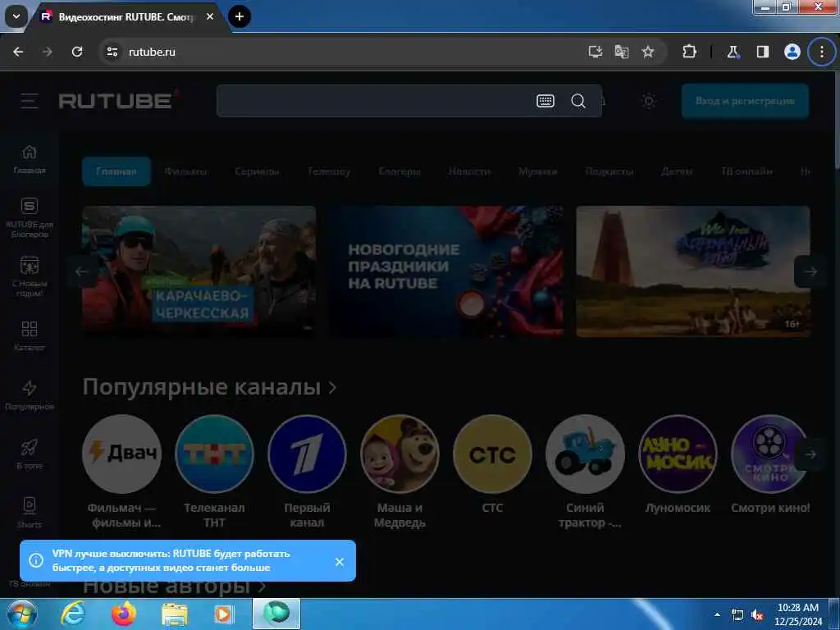
Task: Open the Chrome three-dot menu
Action: (822, 52)
